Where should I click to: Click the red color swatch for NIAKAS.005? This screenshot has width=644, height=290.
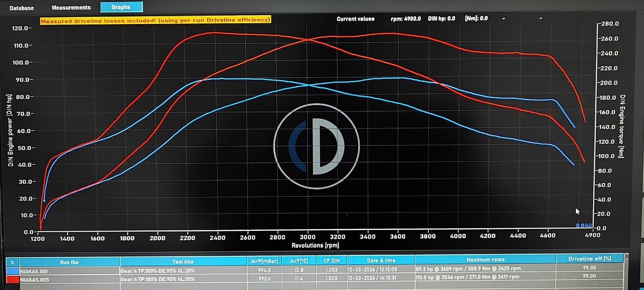(12, 280)
